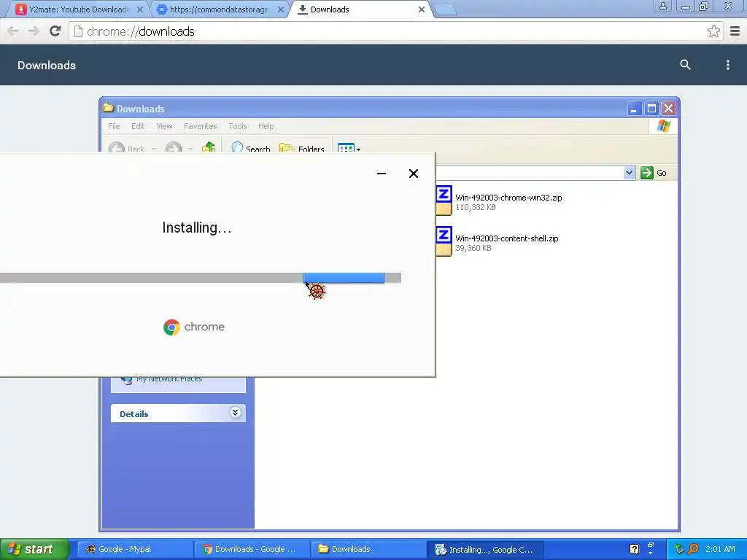Open View menu in Downloads explorer window

tap(164, 126)
